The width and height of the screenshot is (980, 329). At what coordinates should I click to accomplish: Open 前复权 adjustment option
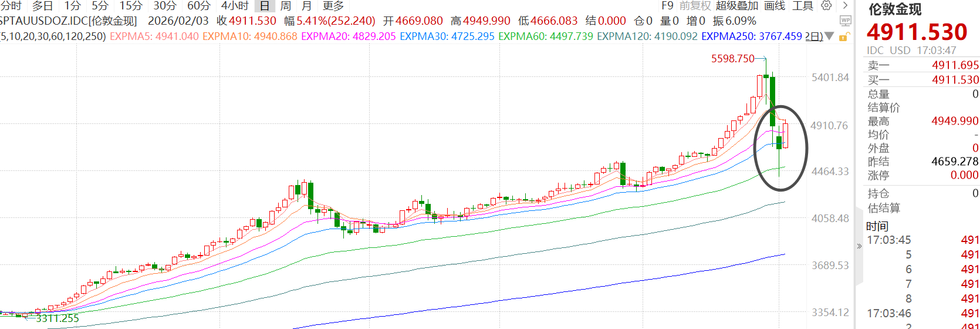click(695, 6)
